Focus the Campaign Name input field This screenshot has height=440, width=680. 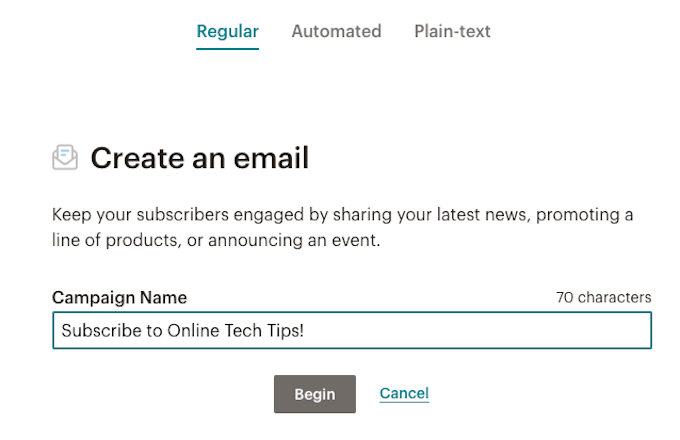point(351,330)
